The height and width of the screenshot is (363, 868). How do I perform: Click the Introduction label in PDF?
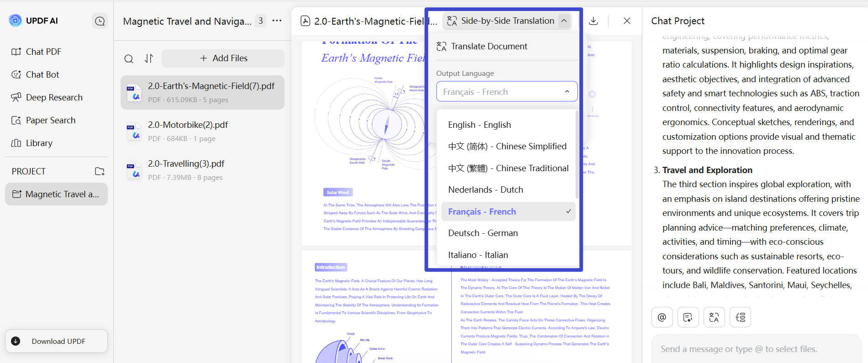(x=331, y=267)
